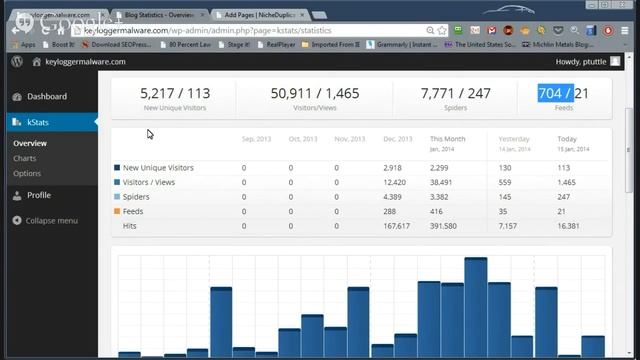This screenshot has width=640, height=360.
Task: Open the Stage it! bookmark
Action: coord(234,44)
